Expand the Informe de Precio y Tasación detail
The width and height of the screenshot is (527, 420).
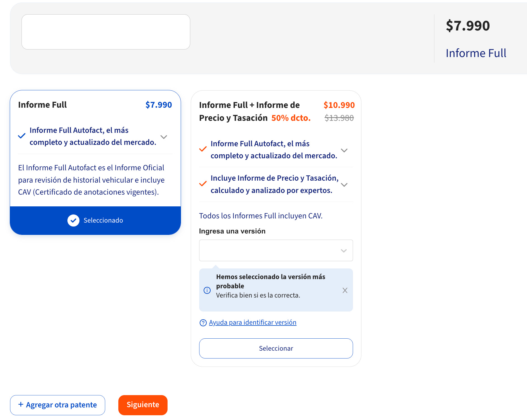(344, 185)
